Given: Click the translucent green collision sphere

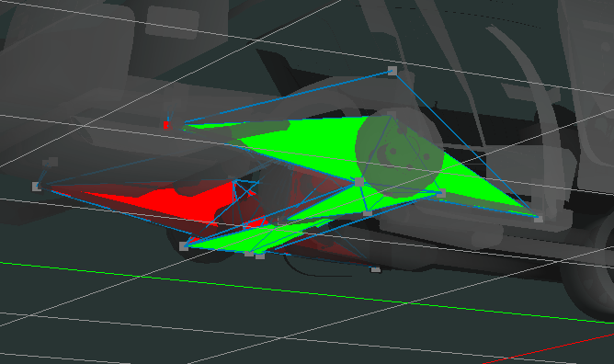Looking at the screenshot, I should click(400, 153).
